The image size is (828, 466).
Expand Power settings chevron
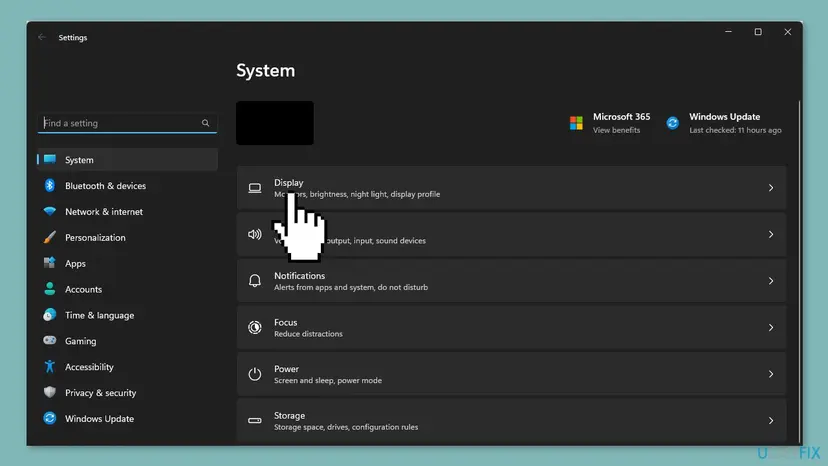click(771, 374)
